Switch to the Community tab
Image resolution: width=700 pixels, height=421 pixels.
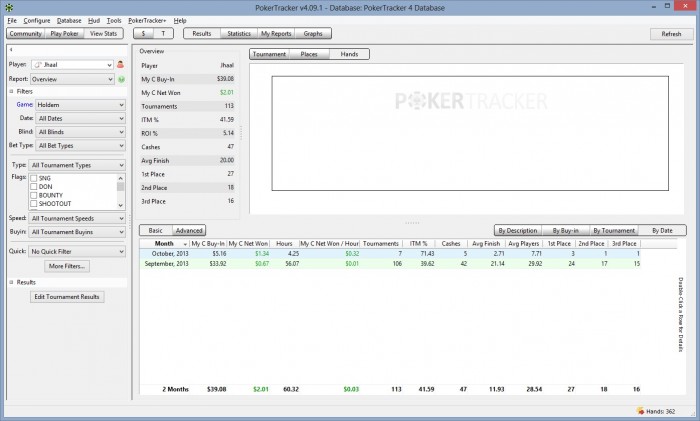[25, 33]
